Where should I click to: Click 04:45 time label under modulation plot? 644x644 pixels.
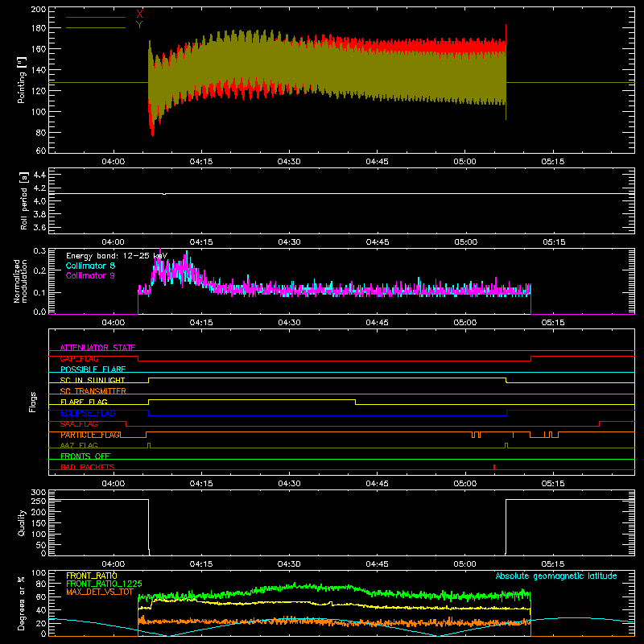click(377, 323)
